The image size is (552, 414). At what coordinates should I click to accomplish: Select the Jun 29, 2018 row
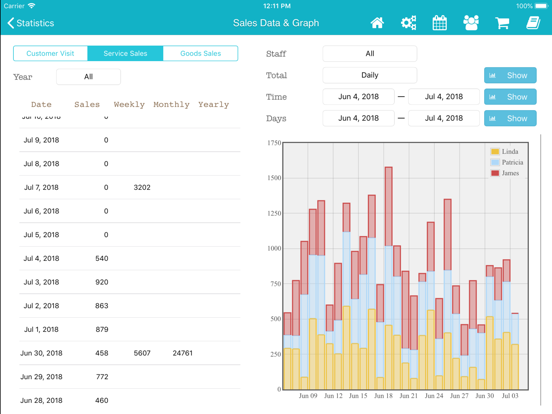tap(130, 377)
